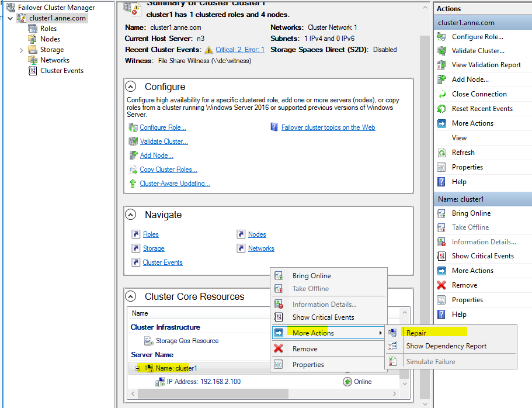Image resolution: width=532 pixels, height=408 pixels.
Task: Click the Validate Cluster icon in Actions pane
Action: coord(441,51)
